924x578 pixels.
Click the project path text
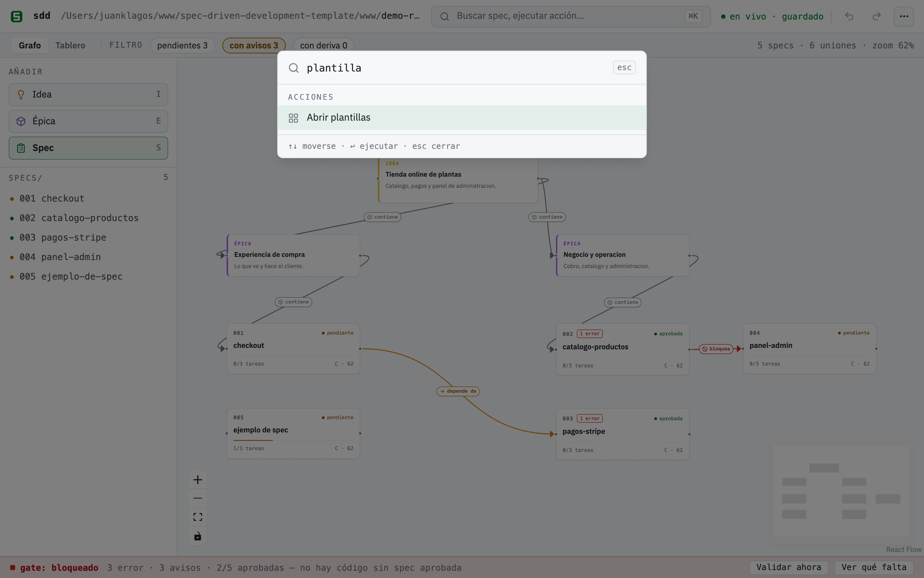[x=240, y=16]
